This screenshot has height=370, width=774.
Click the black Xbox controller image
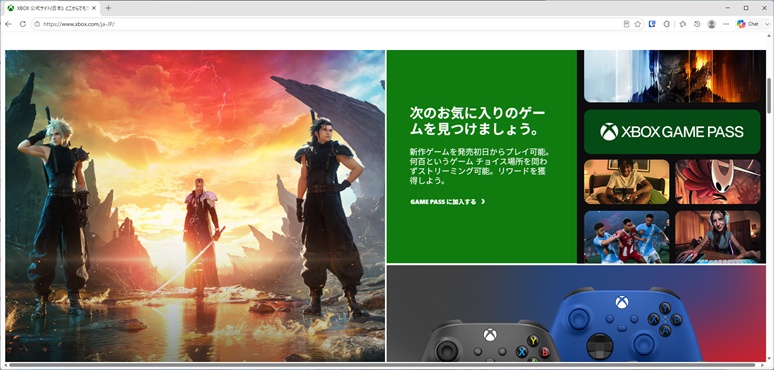tap(490, 341)
